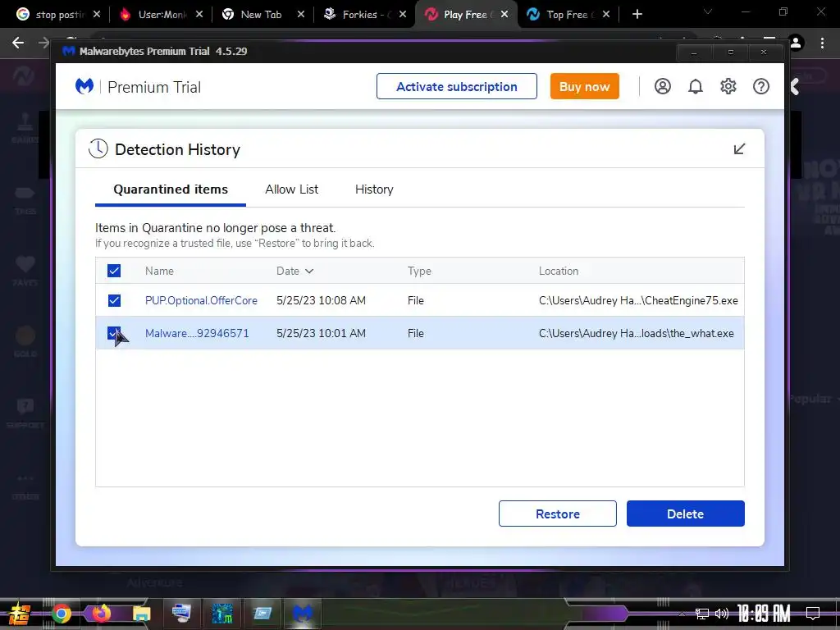The height and width of the screenshot is (630, 840).
Task: Restore the selected quarantined items
Action: pyautogui.click(x=557, y=514)
